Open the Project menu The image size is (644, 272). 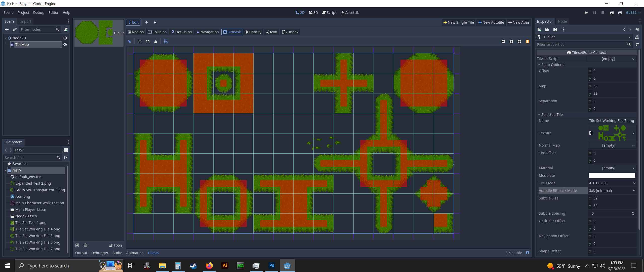pyautogui.click(x=23, y=12)
